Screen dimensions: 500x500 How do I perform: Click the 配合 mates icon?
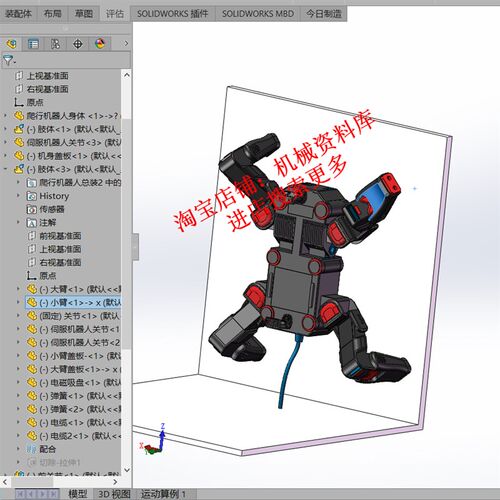(31, 449)
